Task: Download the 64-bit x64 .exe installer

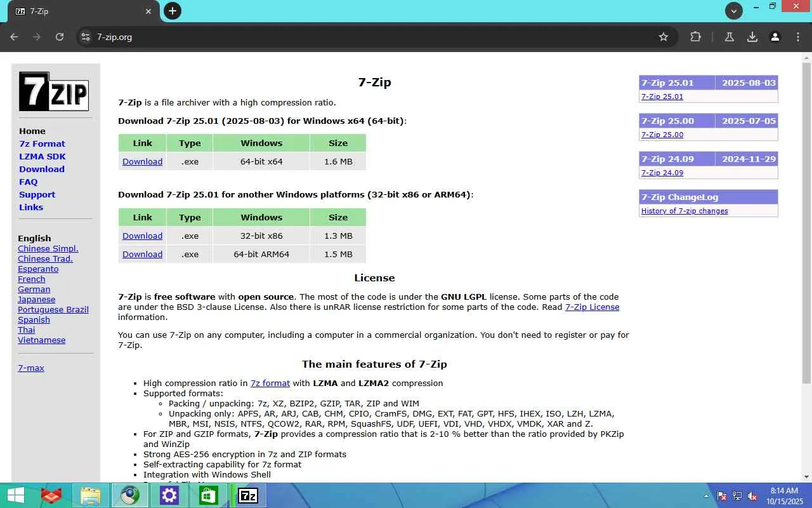Action: tap(142, 161)
